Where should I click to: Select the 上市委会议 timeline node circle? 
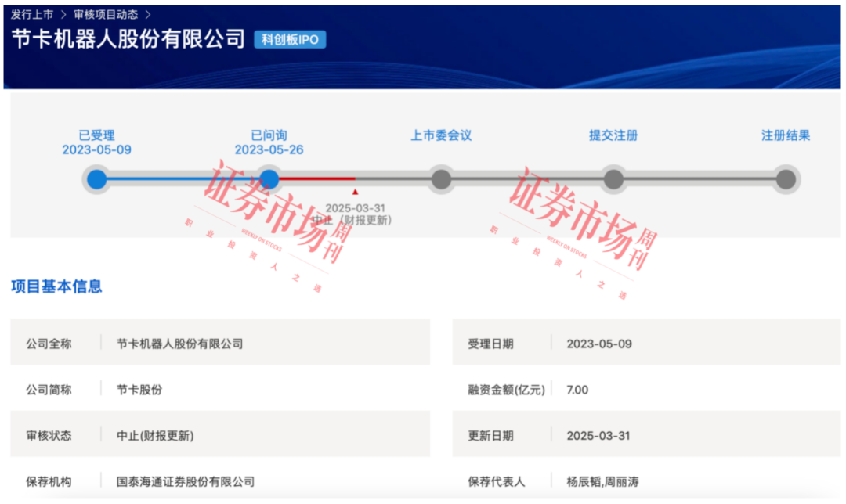[x=441, y=179]
